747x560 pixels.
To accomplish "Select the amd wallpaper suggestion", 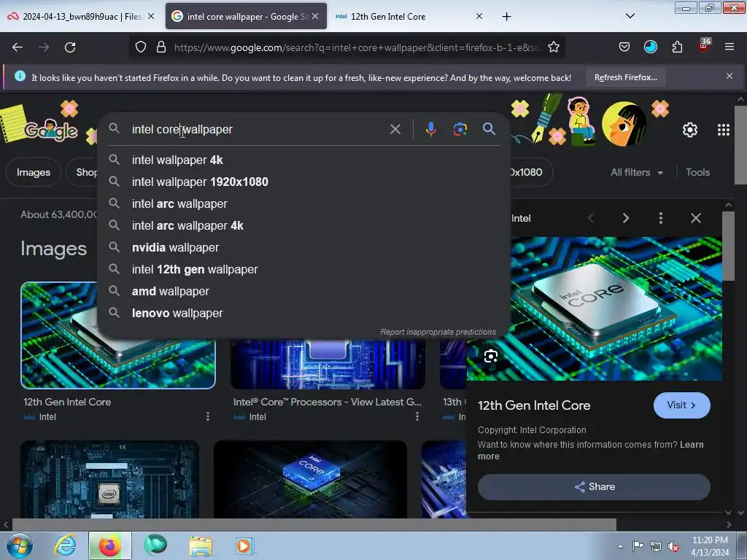I will (303, 292).
